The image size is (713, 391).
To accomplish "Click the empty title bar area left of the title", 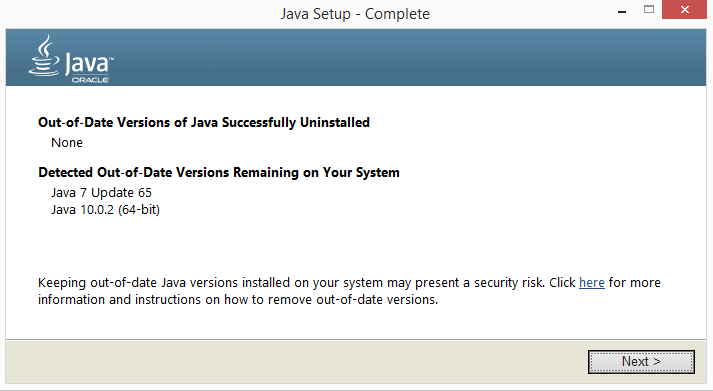I will (136, 14).
